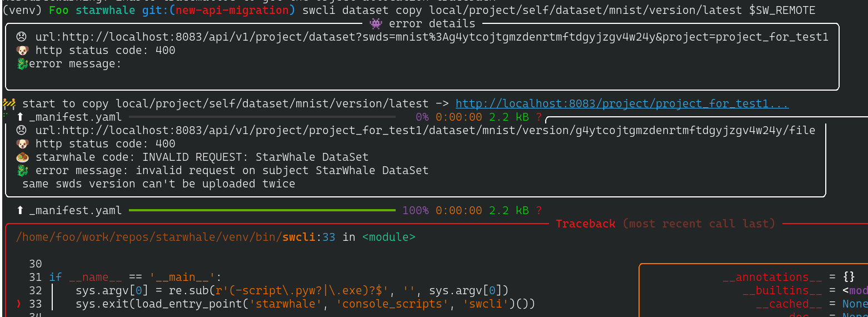Click construction emoji before start to copy
This screenshot has width=868, height=317.
[x=9, y=103]
